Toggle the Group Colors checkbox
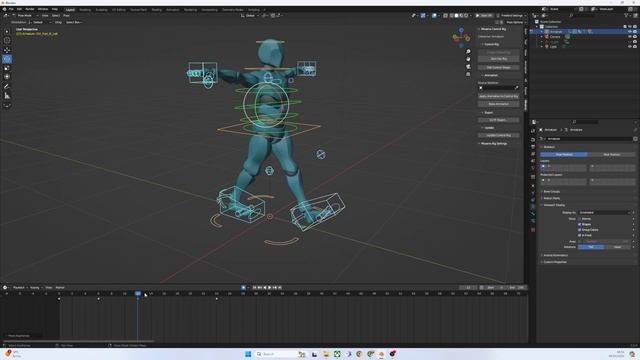This screenshot has width=640, height=360. pos(580,230)
